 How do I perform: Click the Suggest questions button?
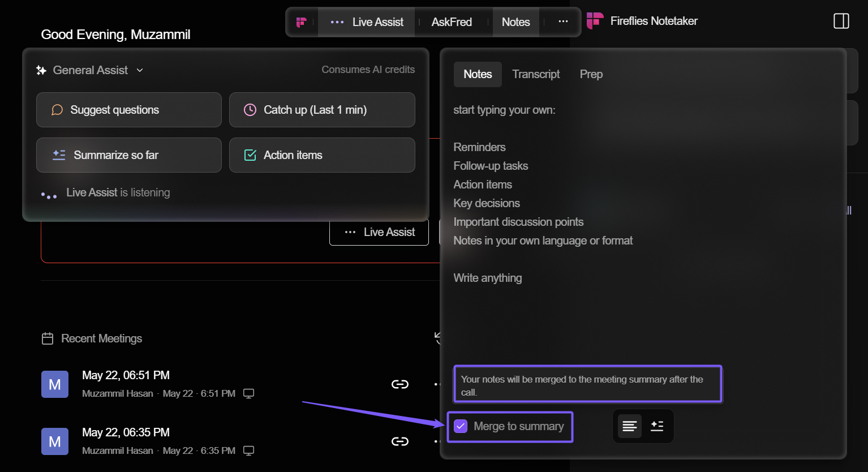129,110
